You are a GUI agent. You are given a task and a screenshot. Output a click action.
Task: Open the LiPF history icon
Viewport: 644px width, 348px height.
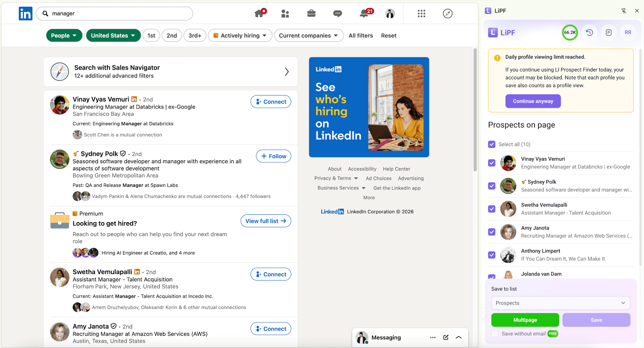589,32
